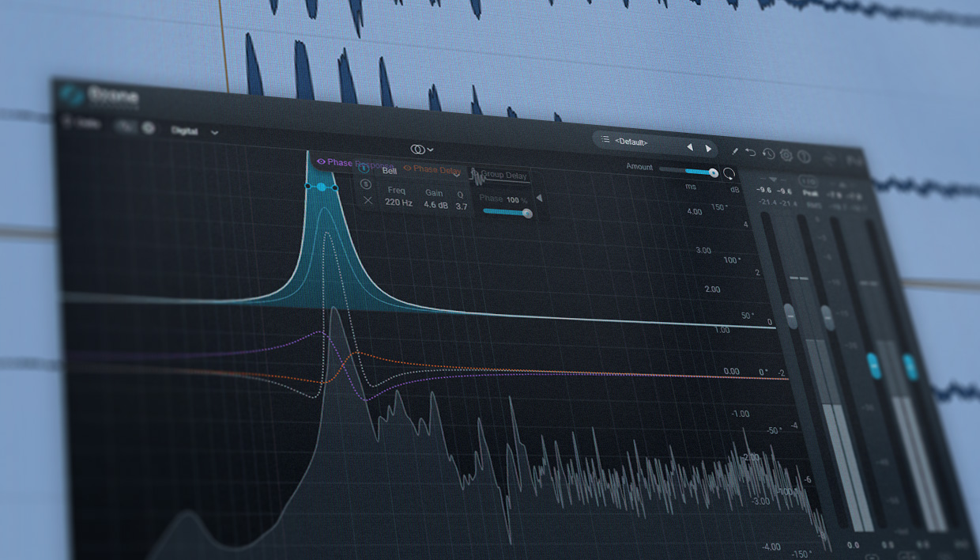The image size is (980, 560).
Task: Adjust the Phase 100% slider
Action: [x=507, y=213]
